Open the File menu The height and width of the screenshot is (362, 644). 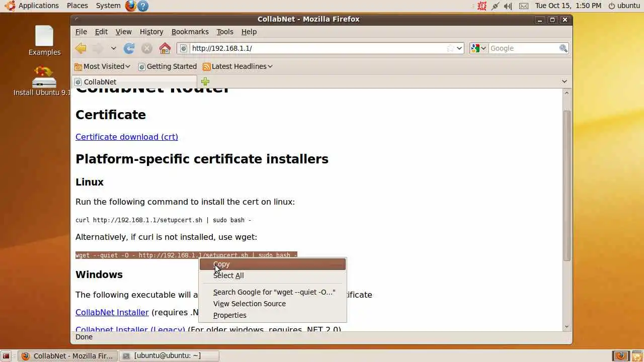[x=81, y=32]
